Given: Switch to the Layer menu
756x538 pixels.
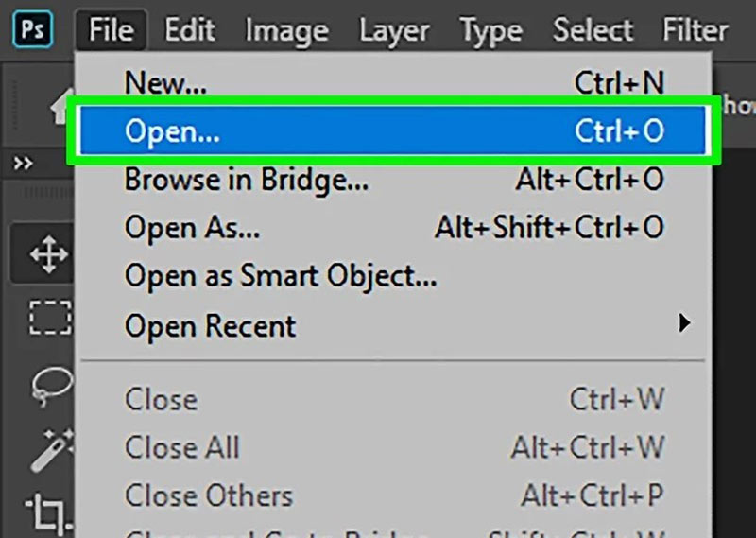Looking at the screenshot, I should (x=395, y=30).
